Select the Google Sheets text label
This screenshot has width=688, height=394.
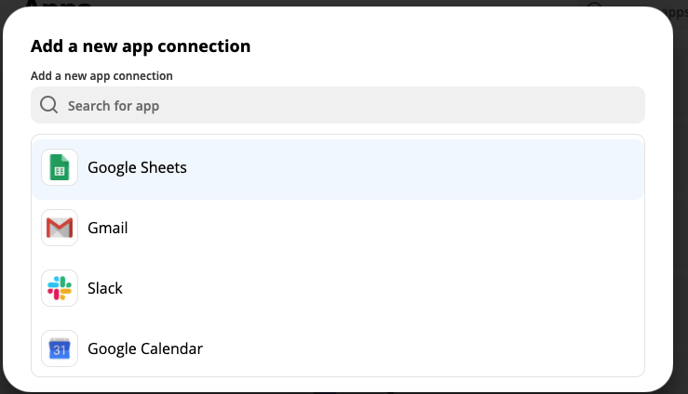pyautogui.click(x=137, y=168)
